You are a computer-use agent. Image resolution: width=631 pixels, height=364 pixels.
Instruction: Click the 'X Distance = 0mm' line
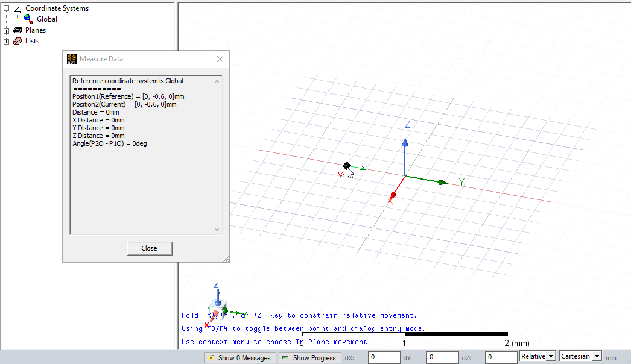click(98, 120)
